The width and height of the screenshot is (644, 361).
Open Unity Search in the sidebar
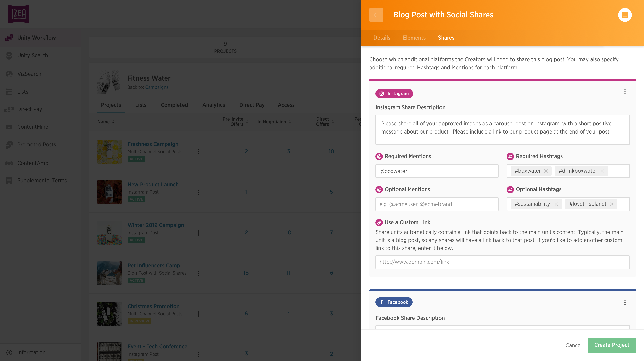(x=33, y=55)
